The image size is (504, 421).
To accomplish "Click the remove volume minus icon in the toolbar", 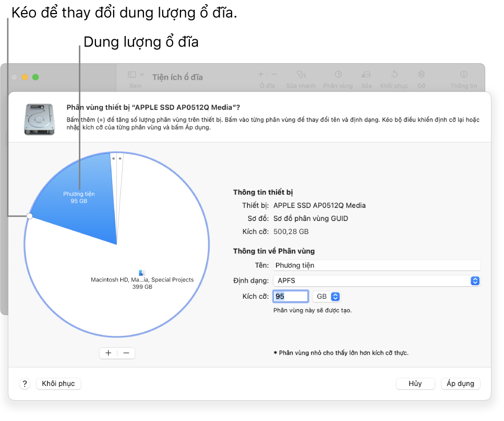I will [x=274, y=74].
